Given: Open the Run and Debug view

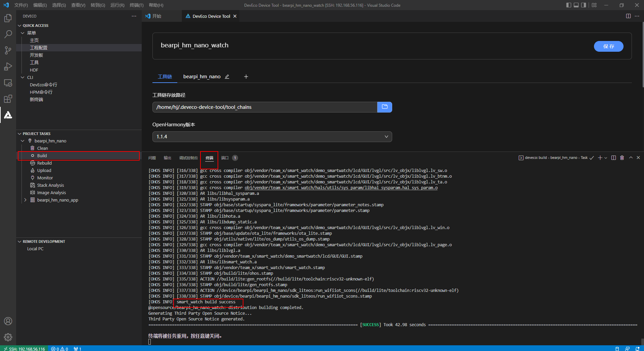Looking at the screenshot, I should (x=8, y=67).
